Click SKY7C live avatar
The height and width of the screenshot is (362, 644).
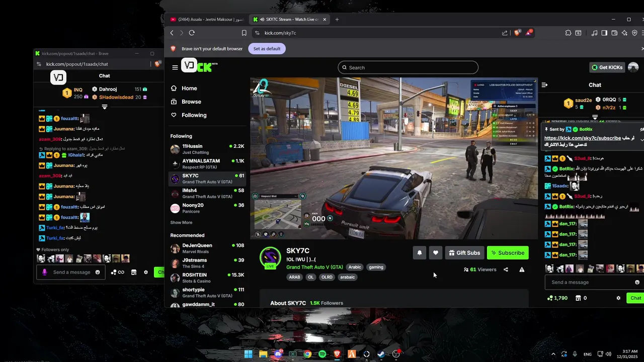[270, 258]
